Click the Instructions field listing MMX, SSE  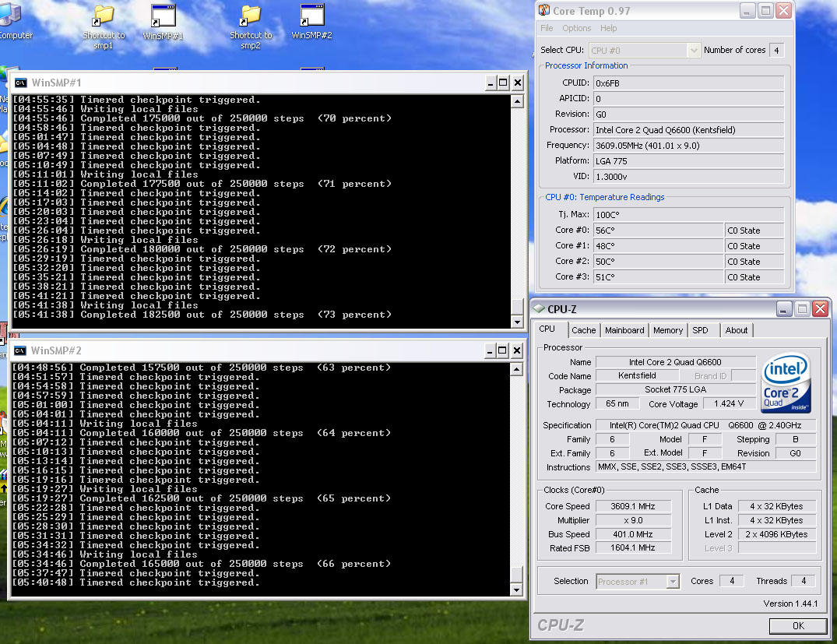click(705, 466)
